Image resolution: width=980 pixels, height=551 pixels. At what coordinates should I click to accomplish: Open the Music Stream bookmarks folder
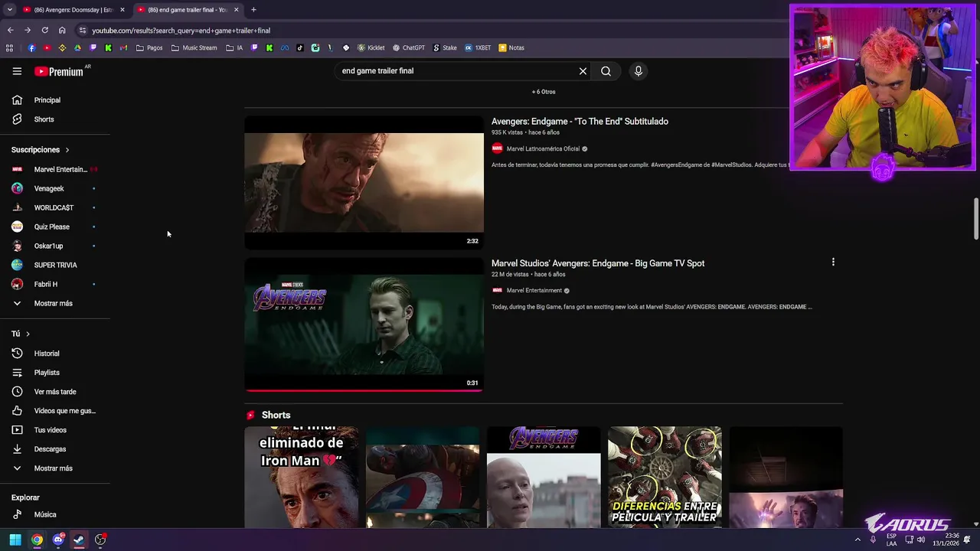[x=194, y=47]
